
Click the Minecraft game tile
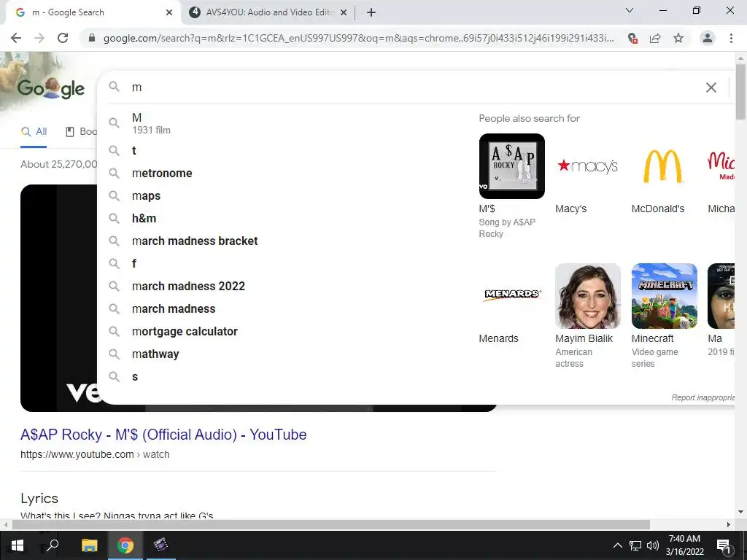coord(664,296)
